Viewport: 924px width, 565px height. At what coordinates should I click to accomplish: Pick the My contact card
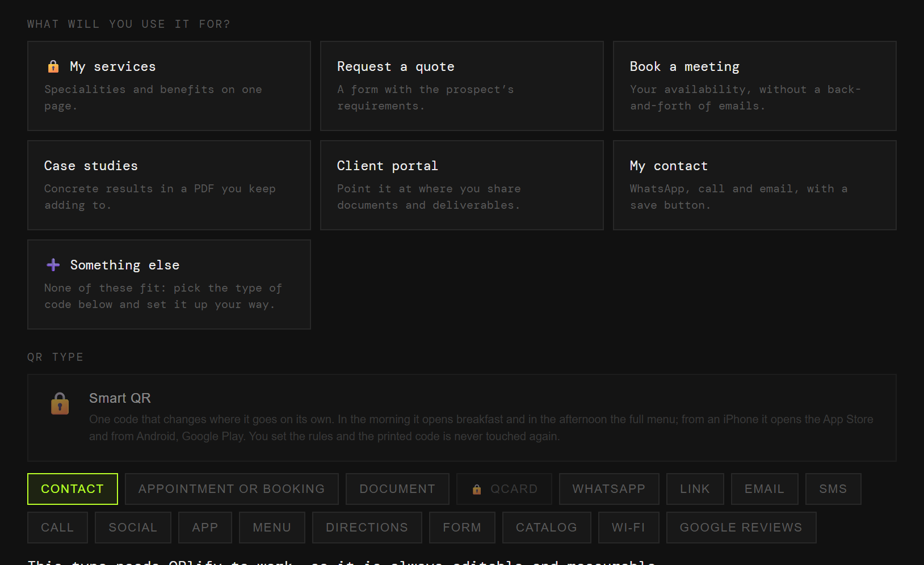pyautogui.click(x=755, y=185)
